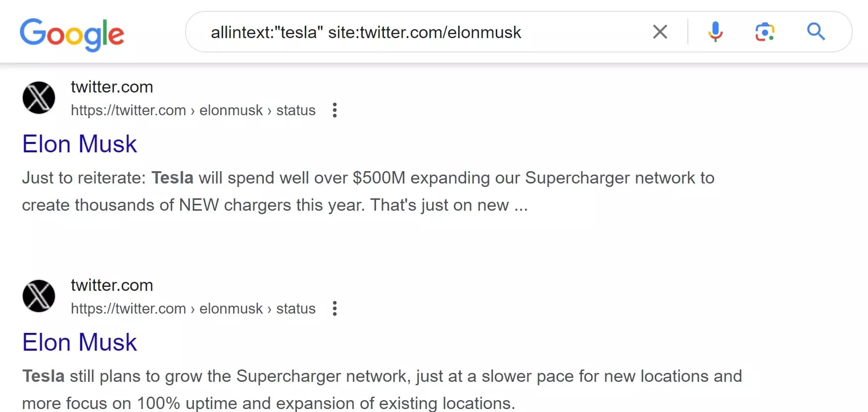
Task: Click twitter.com site name of second result
Action: click(112, 285)
